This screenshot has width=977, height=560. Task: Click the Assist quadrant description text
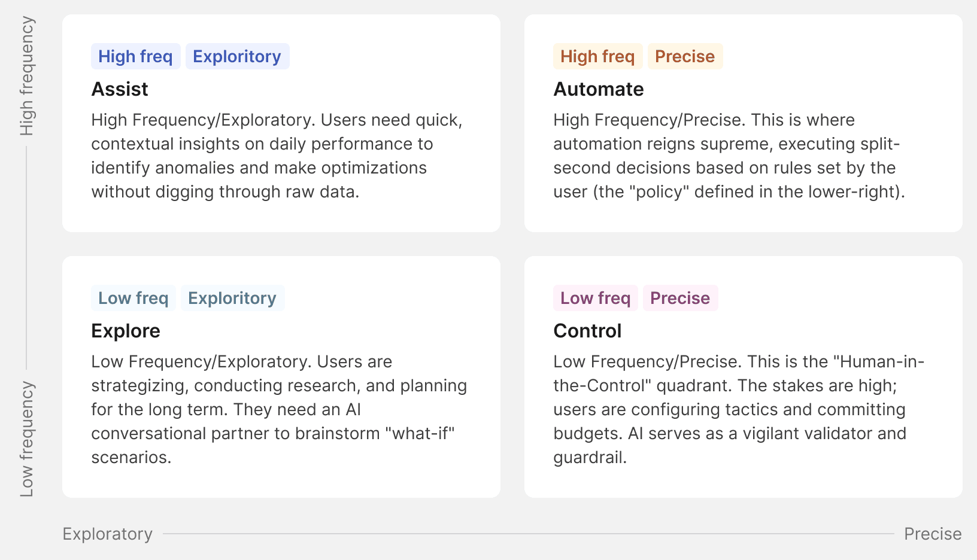click(x=277, y=156)
